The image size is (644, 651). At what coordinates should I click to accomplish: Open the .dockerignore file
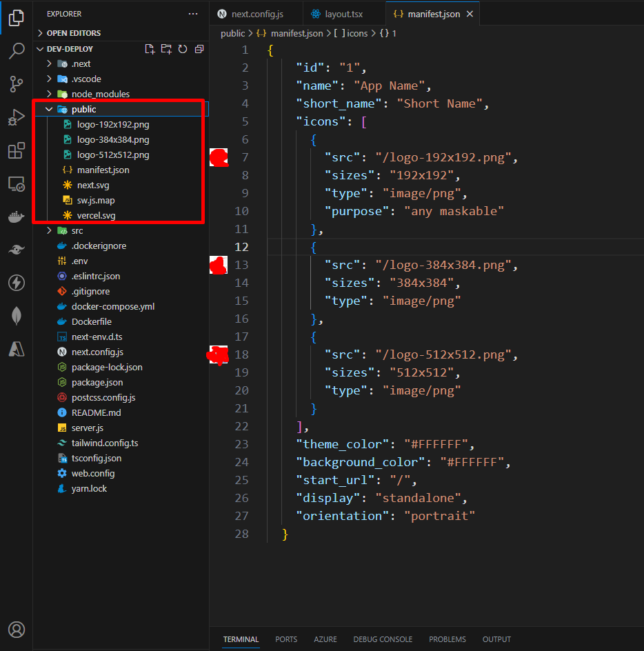coord(121,246)
